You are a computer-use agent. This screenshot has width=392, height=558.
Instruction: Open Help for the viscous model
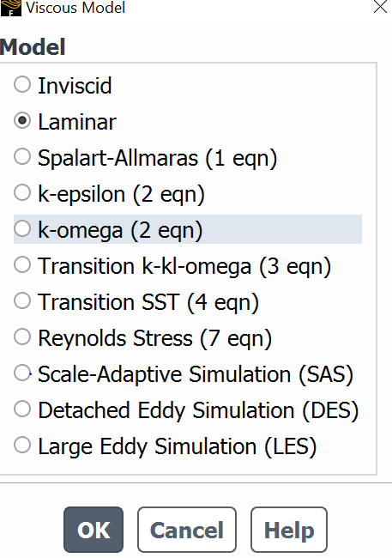(289, 530)
